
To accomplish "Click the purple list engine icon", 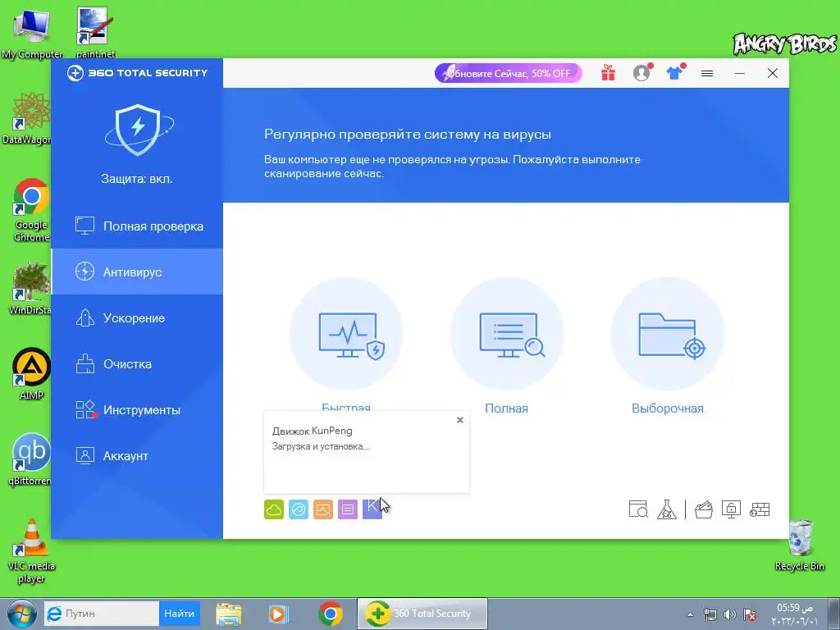I will (x=348, y=509).
